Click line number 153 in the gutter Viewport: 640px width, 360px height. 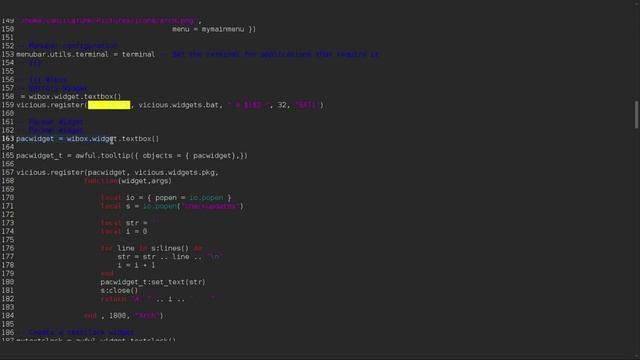tap(8, 55)
